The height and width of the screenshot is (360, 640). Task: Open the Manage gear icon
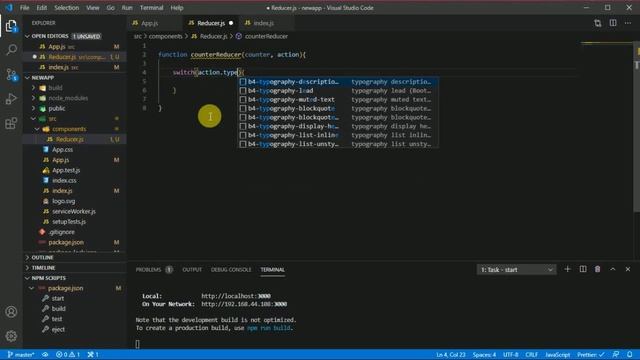[x=11, y=336]
